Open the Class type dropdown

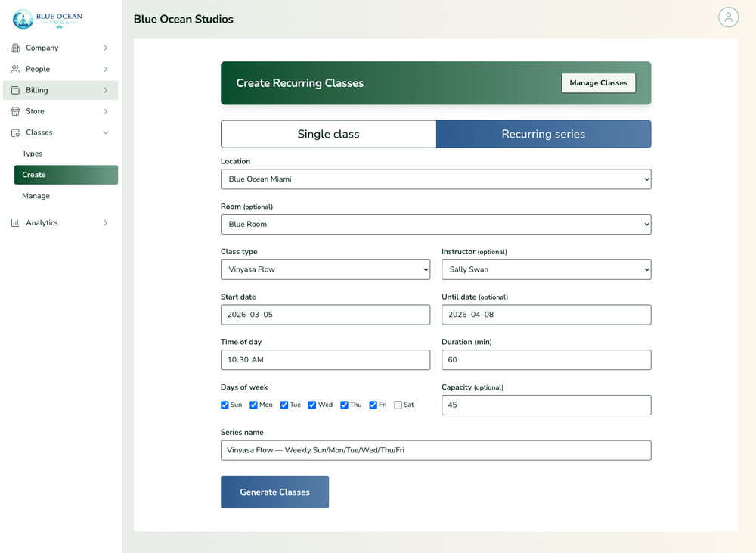click(325, 270)
